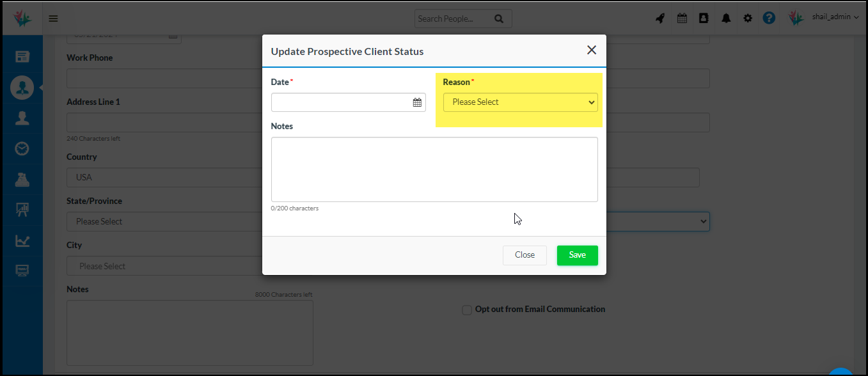Click the green Save button
The height and width of the screenshot is (376, 868).
click(x=577, y=255)
